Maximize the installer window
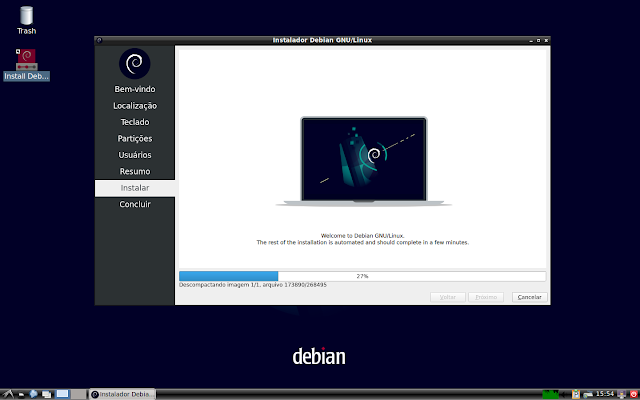The height and width of the screenshot is (400, 640). tap(539, 40)
